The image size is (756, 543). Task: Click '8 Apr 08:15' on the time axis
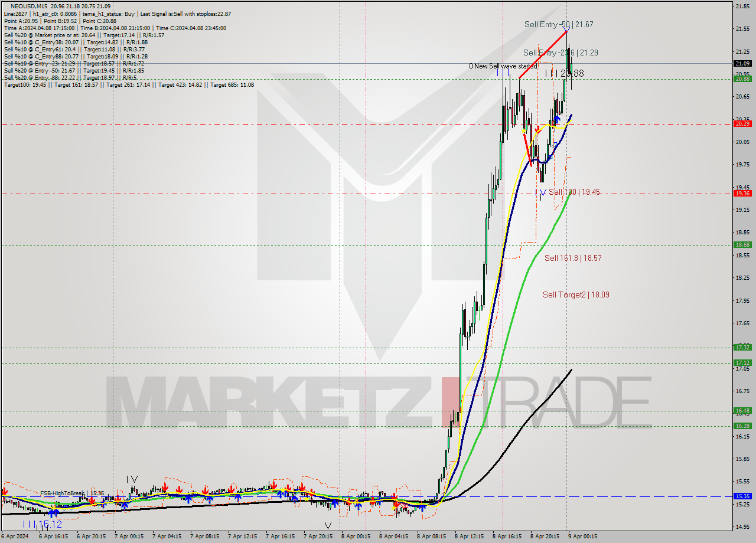point(432,537)
